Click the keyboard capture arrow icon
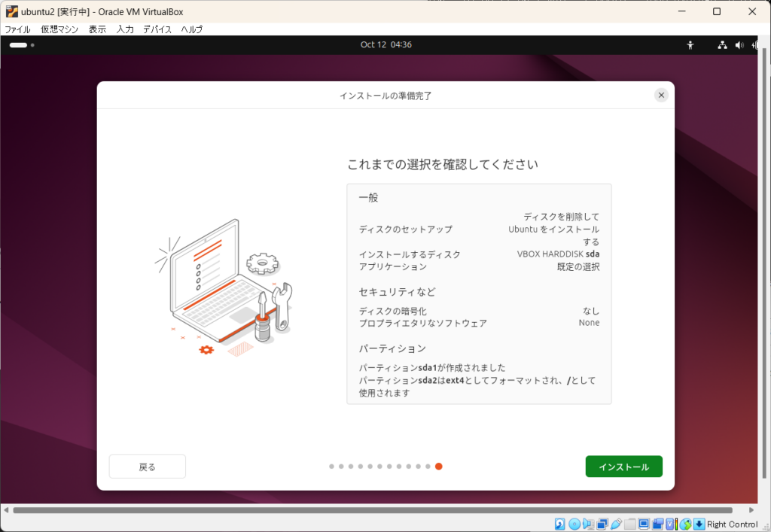This screenshot has width=771, height=532. tap(699, 524)
